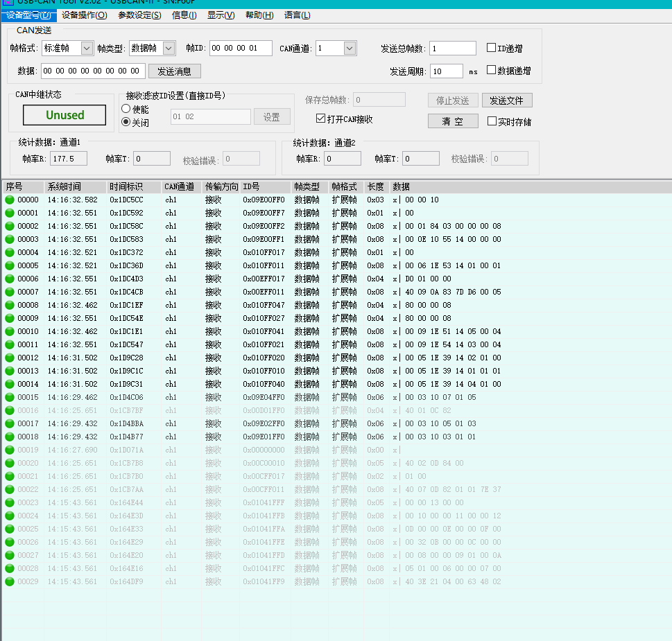The height and width of the screenshot is (641, 672).
Task: Open the 信息(I) menu
Action: point(184,15)
